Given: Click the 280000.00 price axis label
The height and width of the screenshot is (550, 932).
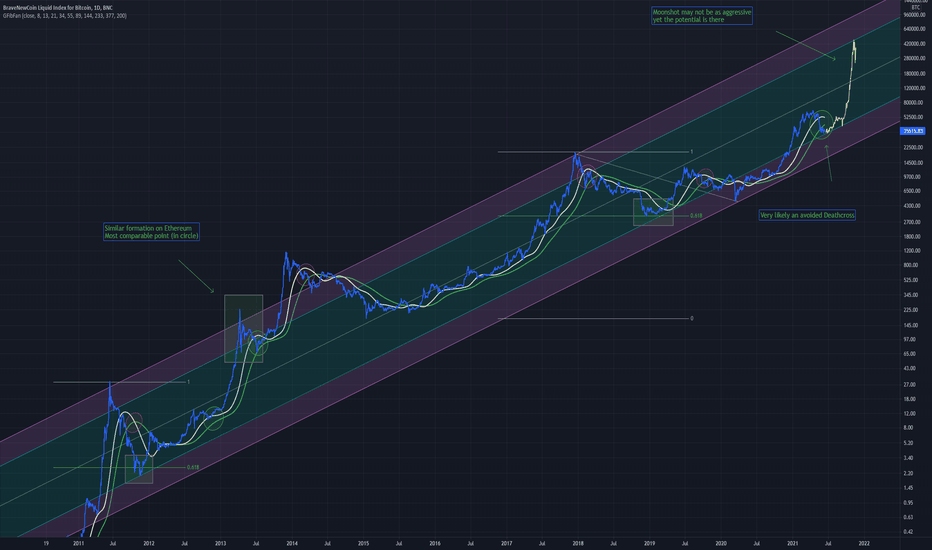Looking at the screenshot, I should tap(914, 58).
